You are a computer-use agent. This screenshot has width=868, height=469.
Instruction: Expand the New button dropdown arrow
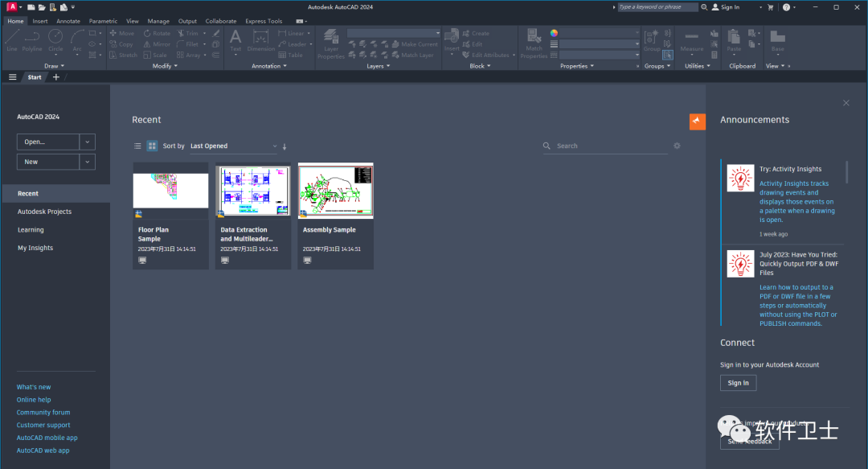point(88,162)
